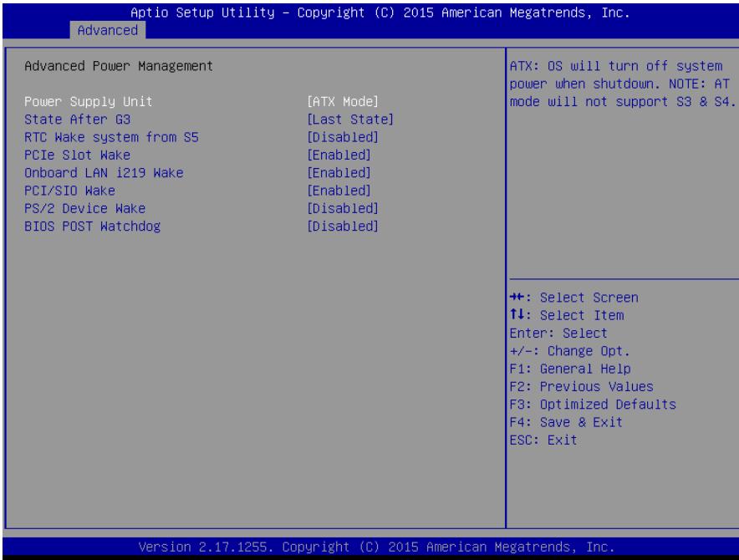Click the left-right arrows Select Screen icon
Viewport: 739px width, 560px height.
pos(517,297)
